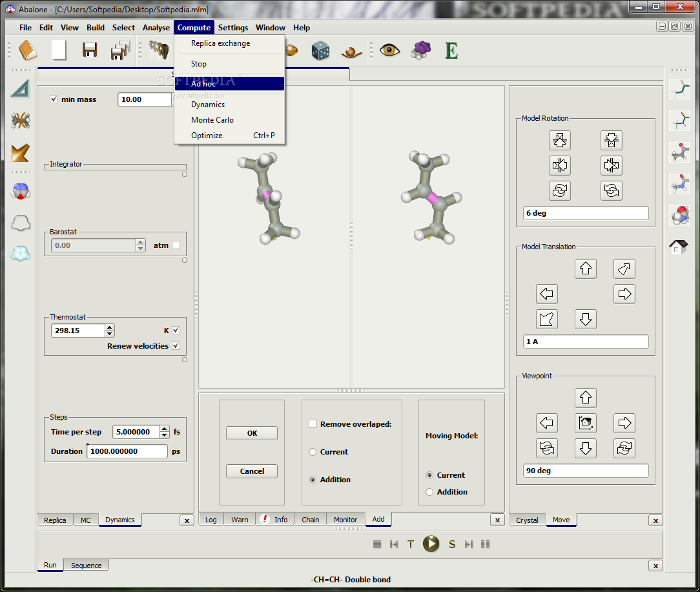This screenshot has width=700, height=592.
Task: Click the eye view icon
Action: [x=390, y=50]
